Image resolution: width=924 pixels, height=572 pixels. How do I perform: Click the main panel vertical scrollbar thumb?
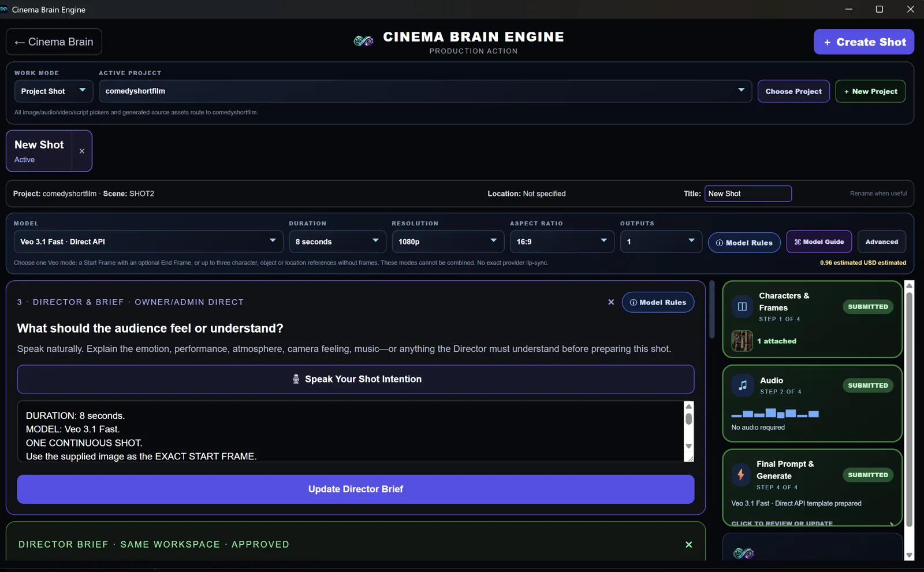tap(712, 310)
